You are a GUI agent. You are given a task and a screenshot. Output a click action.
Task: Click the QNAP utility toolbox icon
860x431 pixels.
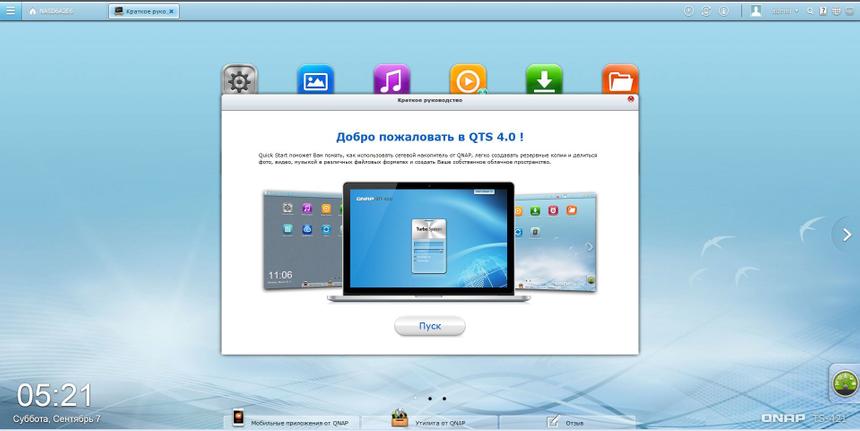[x=400, y=418]
